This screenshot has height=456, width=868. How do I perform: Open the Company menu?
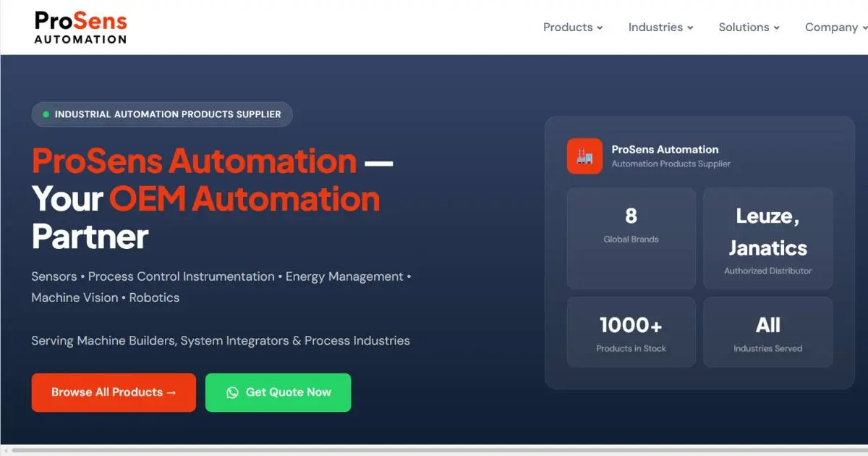pyautogui.click(x=836, y=28)
